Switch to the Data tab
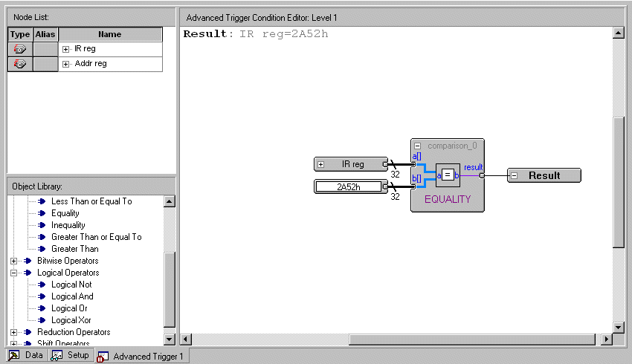 (26, 356)
